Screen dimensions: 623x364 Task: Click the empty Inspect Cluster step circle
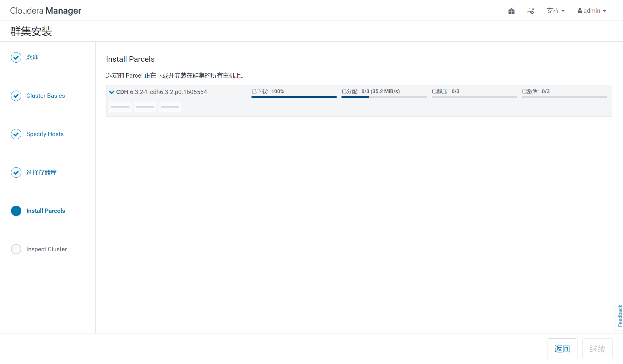[x=16, y=249]
